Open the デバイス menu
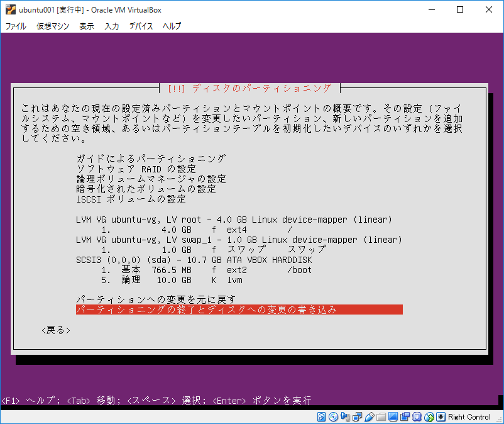Viewport: 504px width, 424px height. pos(141,26)
